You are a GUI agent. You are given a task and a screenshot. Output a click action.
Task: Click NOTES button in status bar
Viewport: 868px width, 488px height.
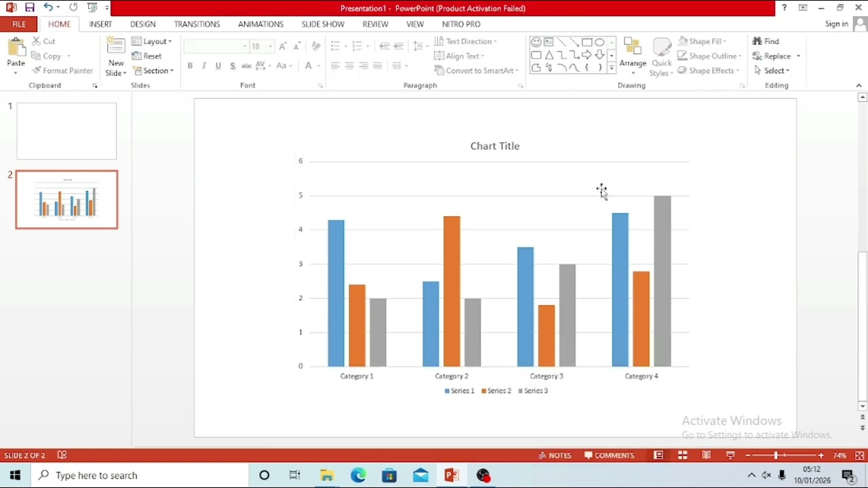[x=555, y=455]
